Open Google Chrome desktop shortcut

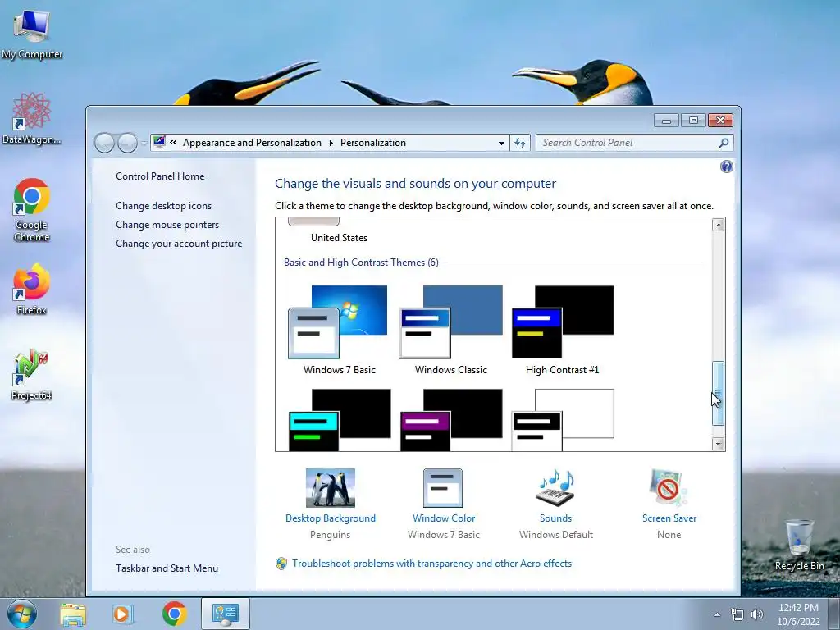tap(32, 210)
